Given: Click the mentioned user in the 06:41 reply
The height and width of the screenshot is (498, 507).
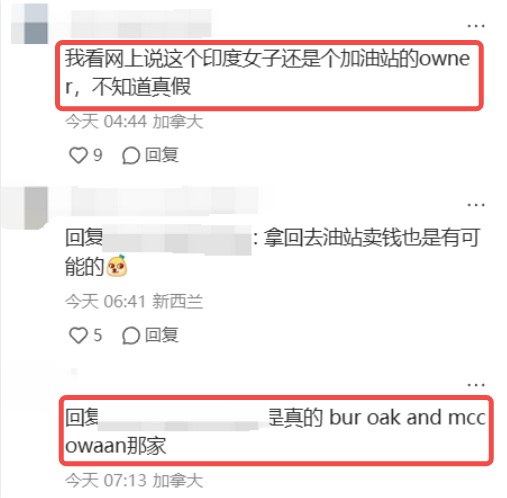Looking at the screenshot, I should point(177,239).
